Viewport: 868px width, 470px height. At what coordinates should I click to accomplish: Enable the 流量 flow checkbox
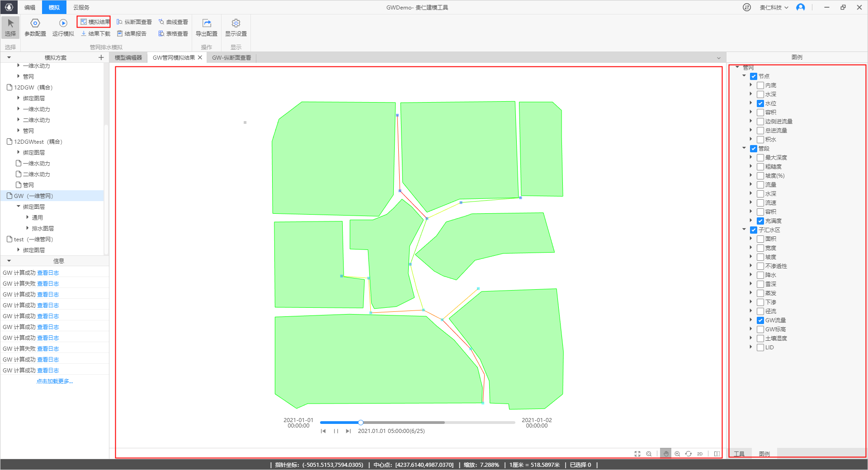pyautogui.click(x=760, y=185)
